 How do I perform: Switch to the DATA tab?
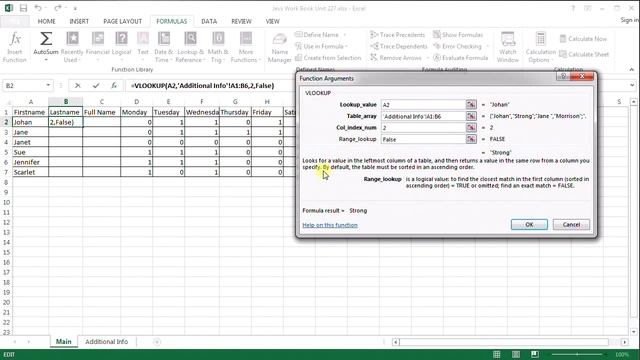point(209,21)
